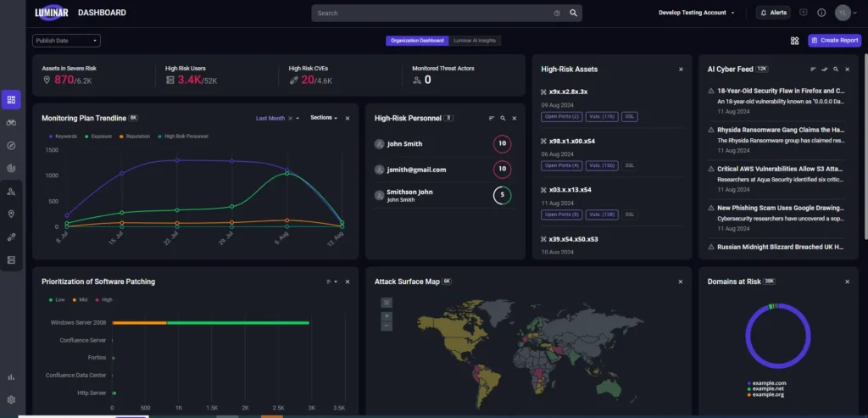Click the filter icon in High-Risk Personnel

click(x=491, y=118)
